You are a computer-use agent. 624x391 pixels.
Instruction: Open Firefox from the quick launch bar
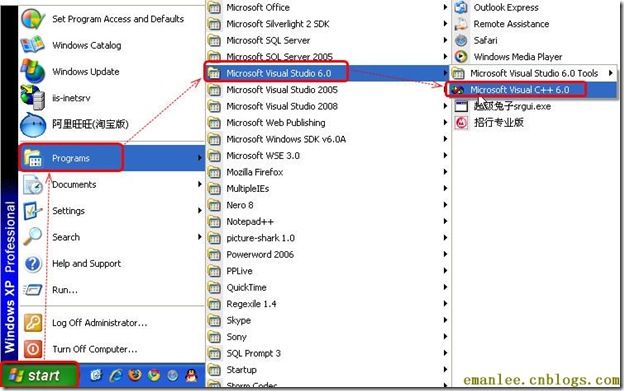(x=135, y=375)
